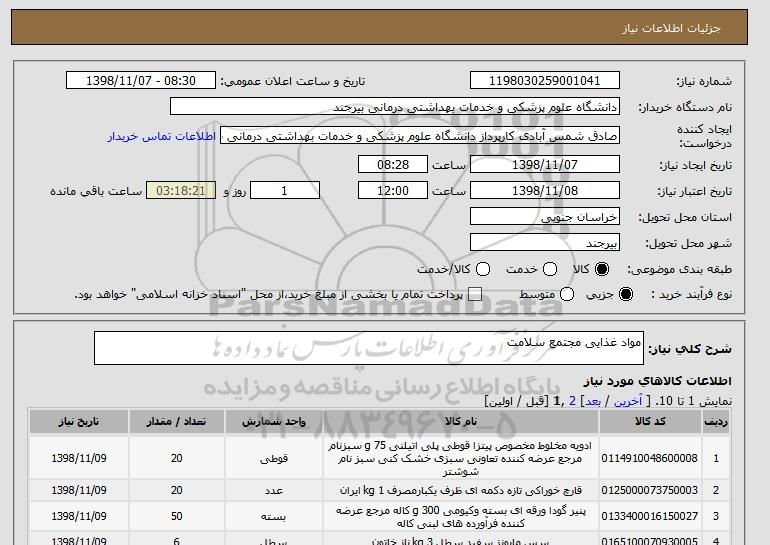Click the unit cell عدد in row 2
This screenshot has height=545, width=770.
(x=274, y=490)
